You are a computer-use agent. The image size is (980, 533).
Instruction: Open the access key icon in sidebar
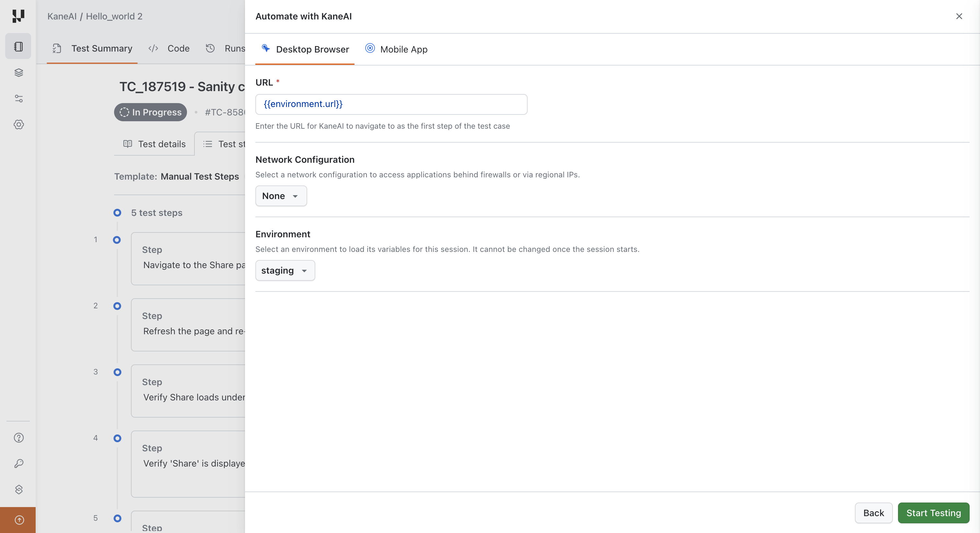tap(19, 463)
